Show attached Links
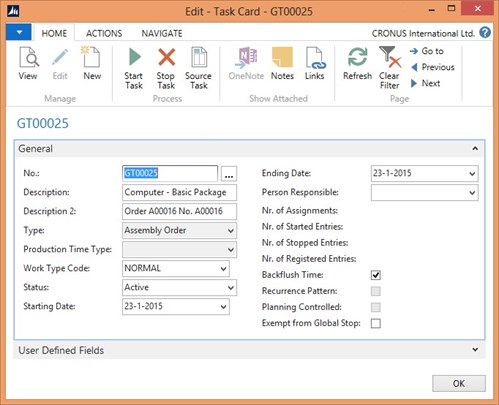Viewport: 499px width, 405px height. (315, 64)
